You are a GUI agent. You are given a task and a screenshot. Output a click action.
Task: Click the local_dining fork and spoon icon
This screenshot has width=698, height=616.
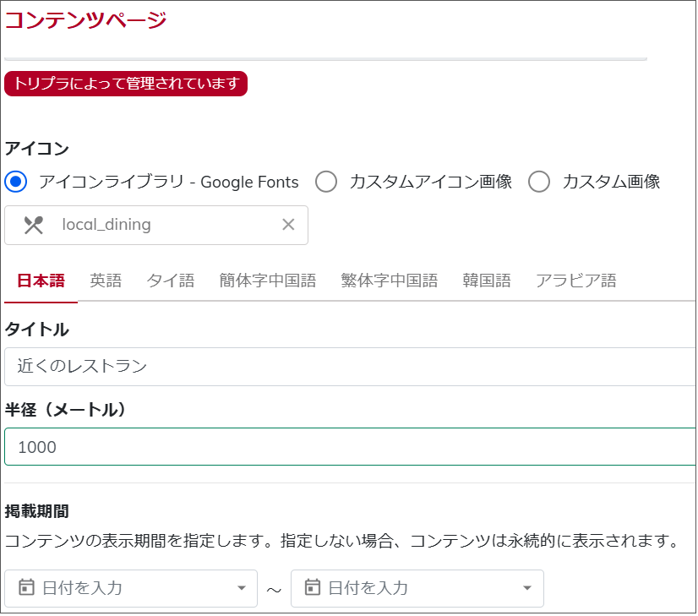tap(34, 226)
